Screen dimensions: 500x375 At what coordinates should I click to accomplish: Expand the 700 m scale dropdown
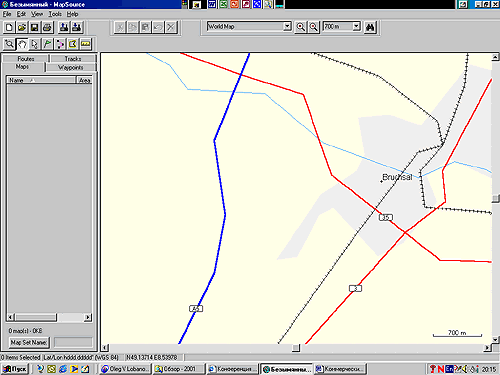click(356, 26)
